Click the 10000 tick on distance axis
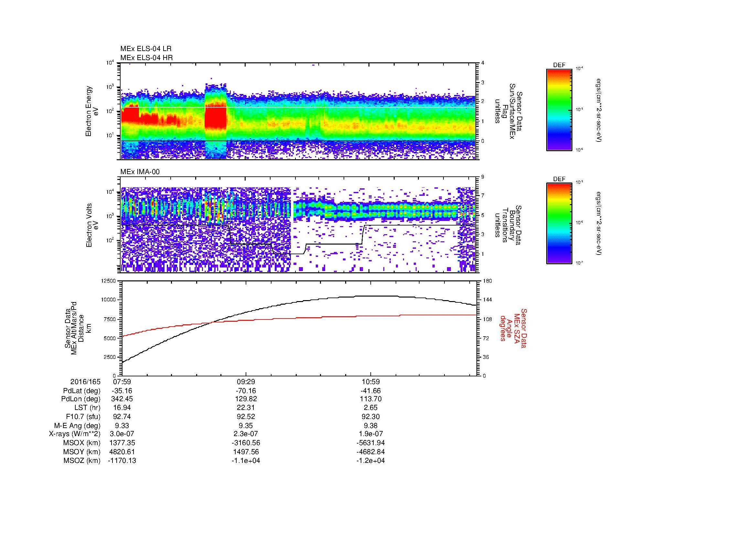The image size is (756, 534). (x=109, y=300)
